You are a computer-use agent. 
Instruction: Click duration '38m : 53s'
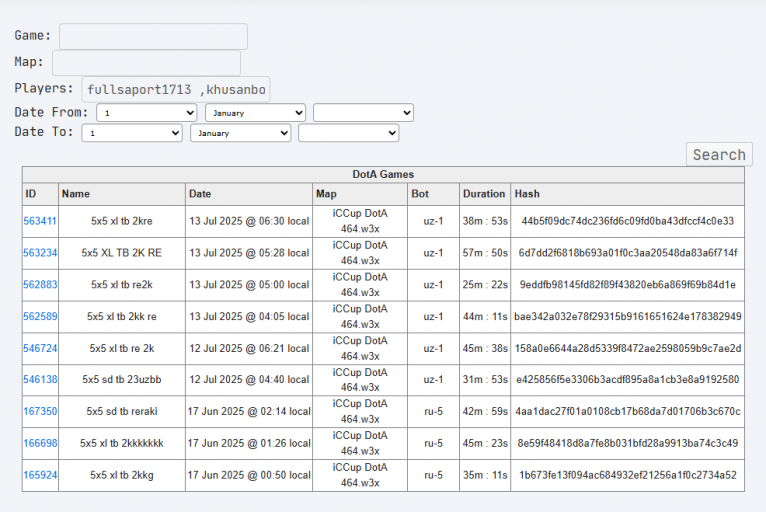click(x=485, y=221)
